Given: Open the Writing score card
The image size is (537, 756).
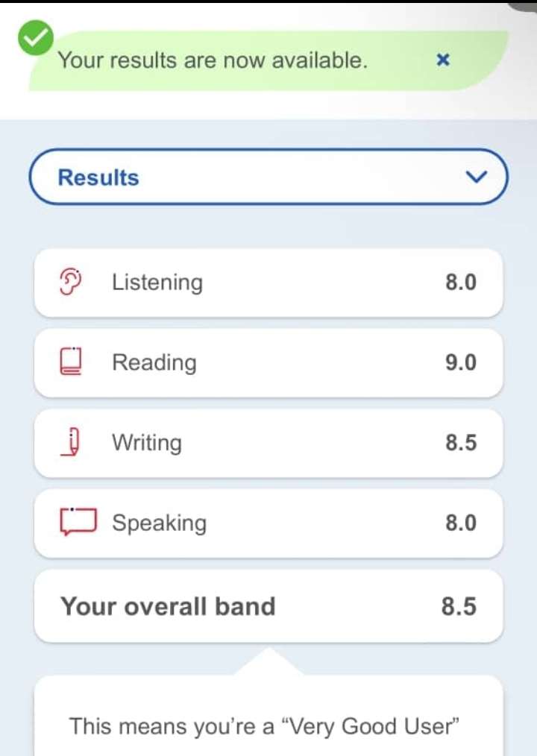Looking at the screenshot, I should (x=268, y=443).
